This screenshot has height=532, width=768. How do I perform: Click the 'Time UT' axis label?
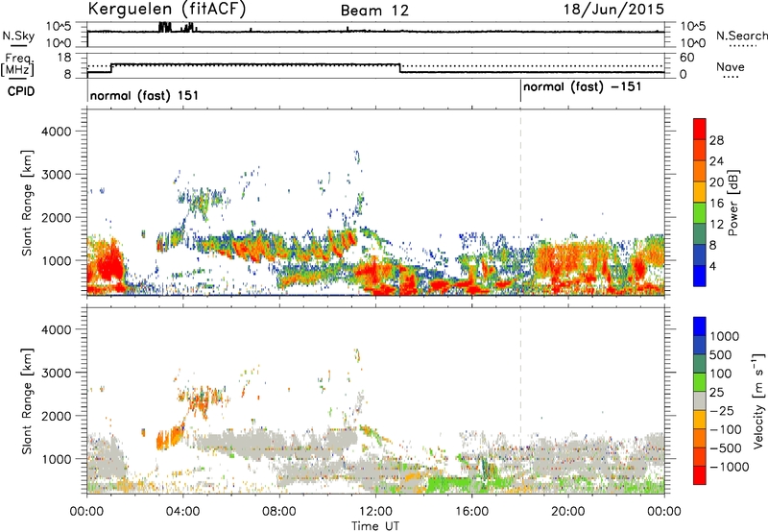375,526
